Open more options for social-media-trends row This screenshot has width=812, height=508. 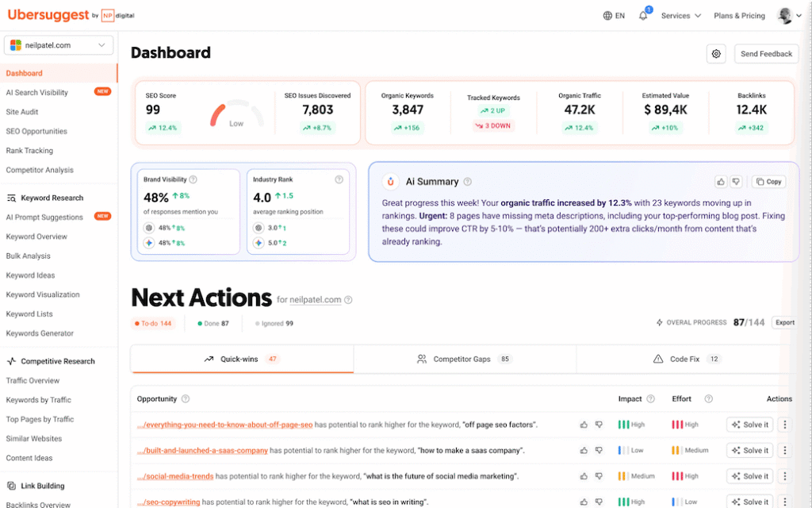pyautogui.click(x=784, y=476)
